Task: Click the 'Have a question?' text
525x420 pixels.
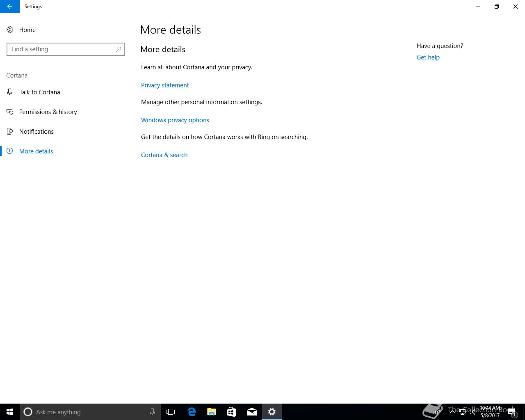Action: [x=440, y=46]
